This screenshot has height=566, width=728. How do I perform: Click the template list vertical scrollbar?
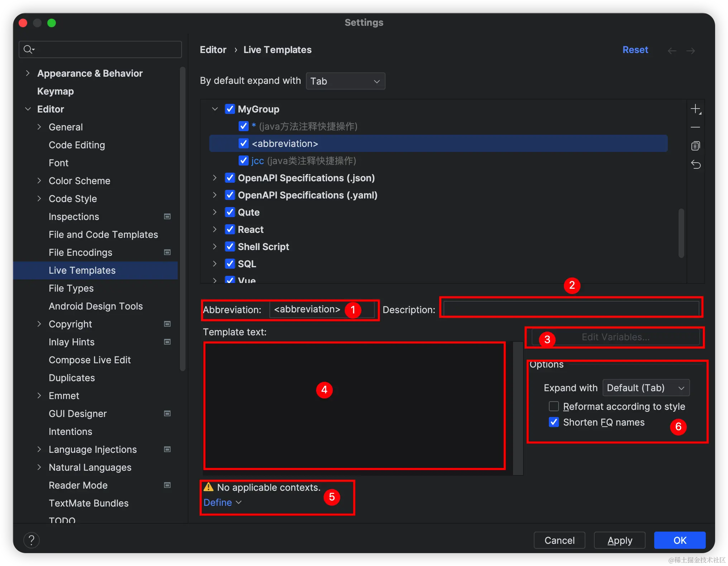coord(681,233)
